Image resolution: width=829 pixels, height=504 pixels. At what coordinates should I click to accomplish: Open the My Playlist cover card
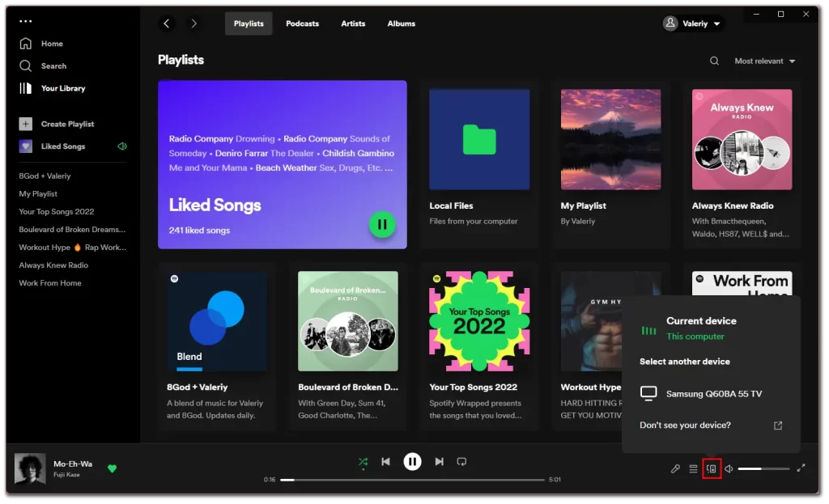pyautogui.click(x=610, y=163)
